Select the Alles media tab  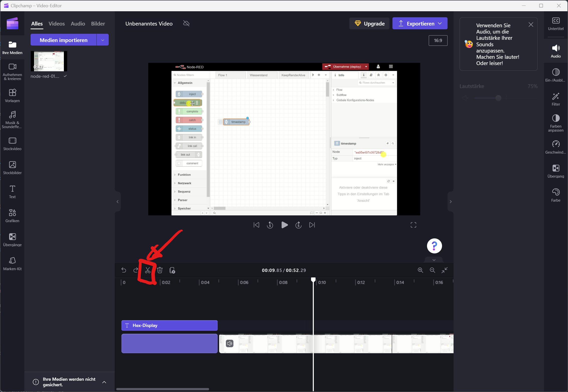37,24
